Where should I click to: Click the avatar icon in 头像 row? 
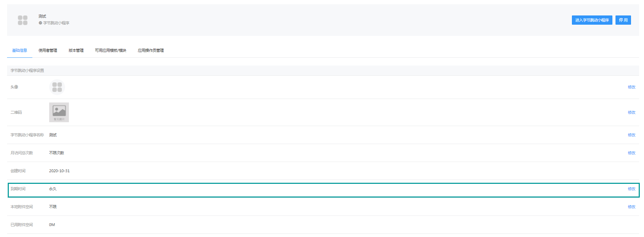(x=57, y=87)
